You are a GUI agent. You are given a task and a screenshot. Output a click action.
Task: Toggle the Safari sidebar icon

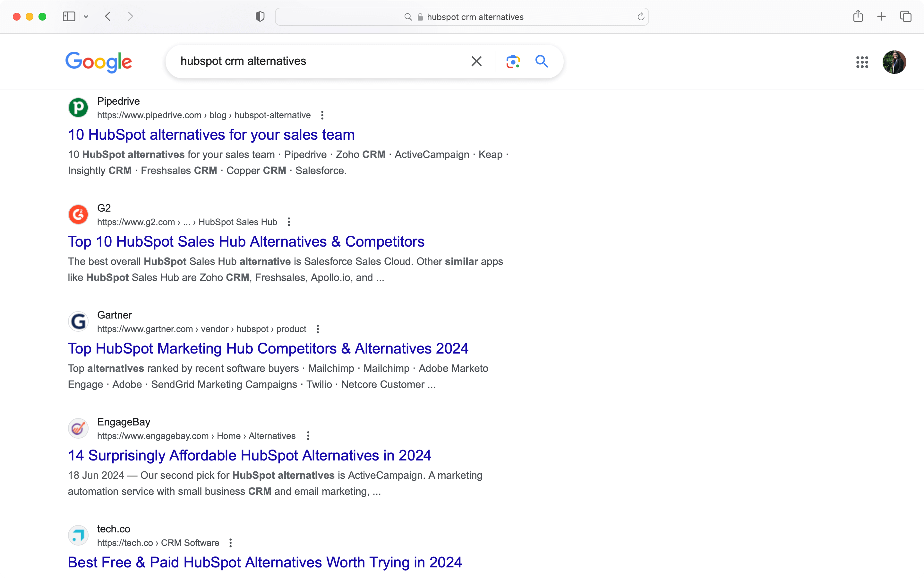pos(69,16)
